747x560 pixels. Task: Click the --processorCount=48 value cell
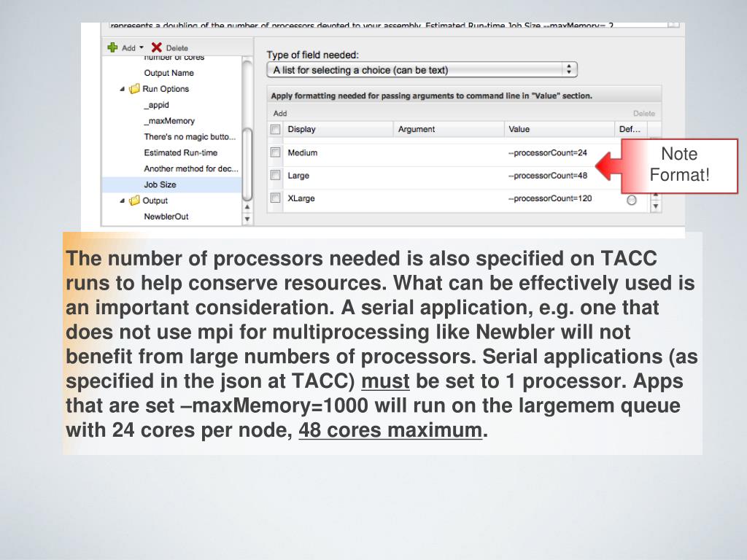point(547,176)
